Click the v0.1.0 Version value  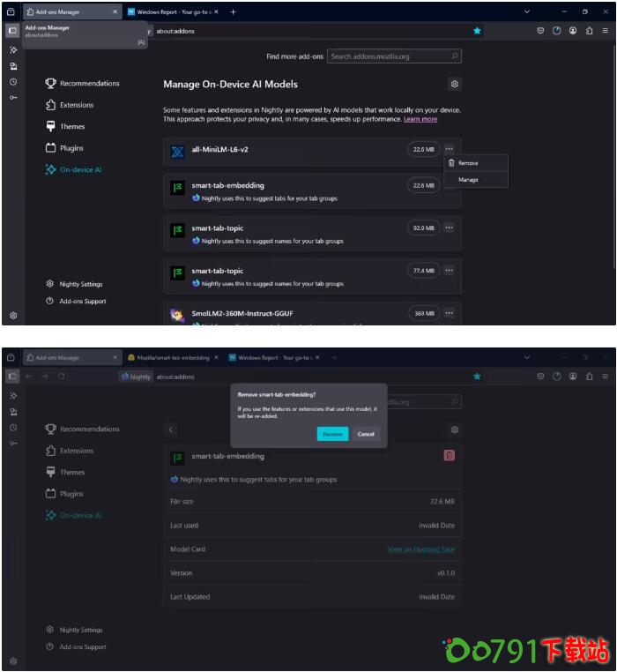pyautogui.click(x=446, y=573)
